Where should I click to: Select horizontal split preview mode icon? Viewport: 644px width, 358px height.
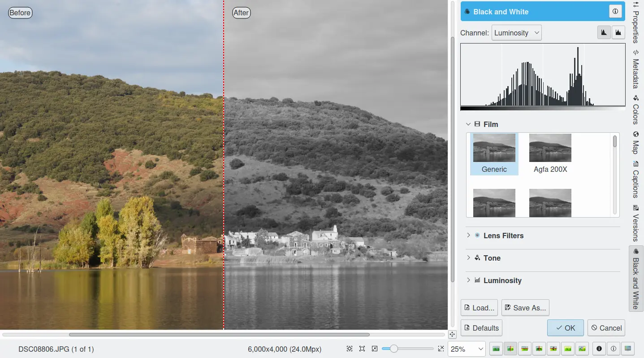[525, 349]
